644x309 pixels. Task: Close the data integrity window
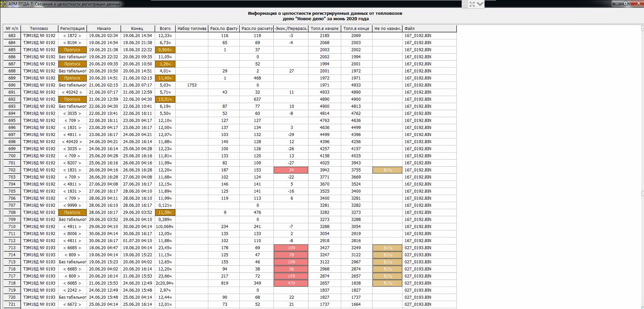coord(638,3)
